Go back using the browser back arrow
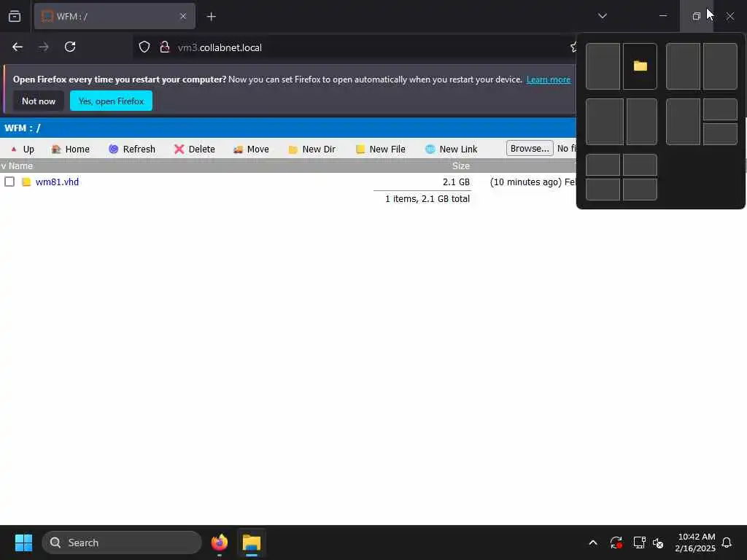Image resolution: width=747 pixels, height=560 pixels. coord(18,47)
